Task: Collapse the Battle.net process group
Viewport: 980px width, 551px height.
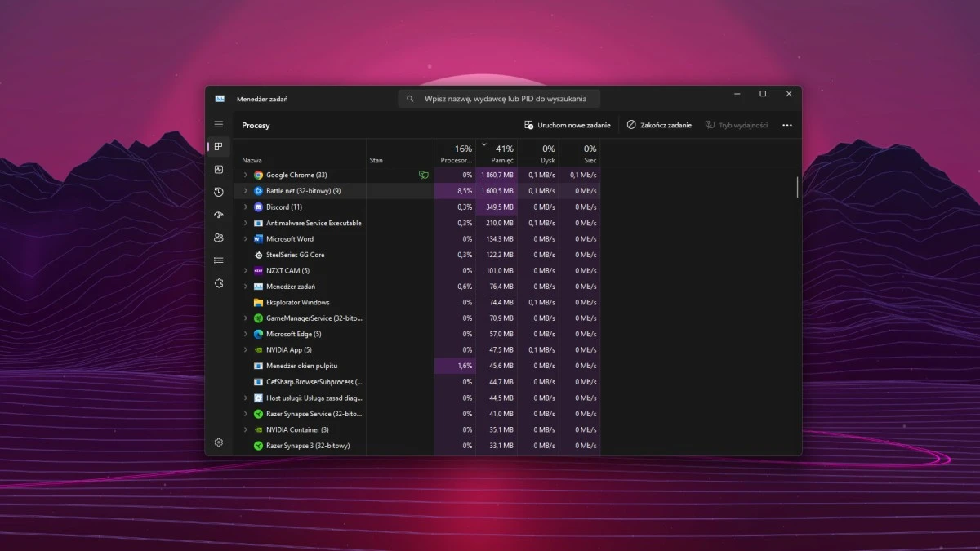Action: point(244,190)
